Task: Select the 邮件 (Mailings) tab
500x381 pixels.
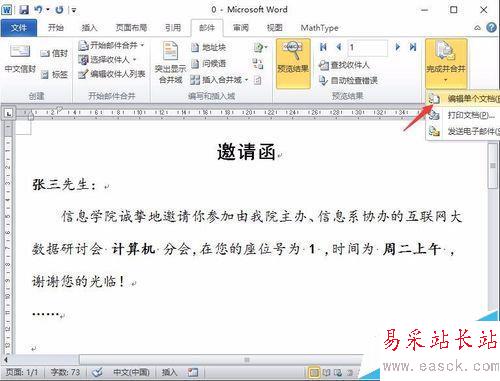Action: pos(207,28)
